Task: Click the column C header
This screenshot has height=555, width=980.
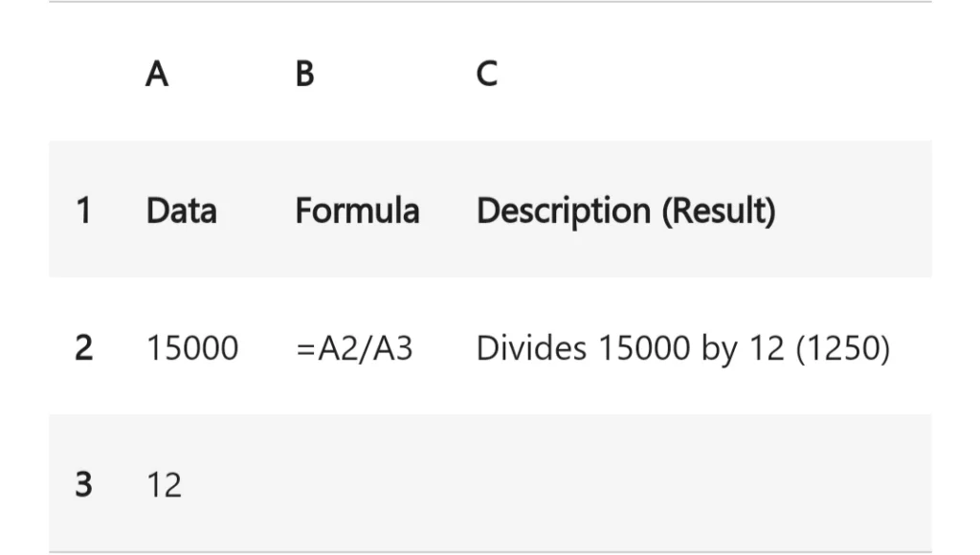Action: 487,74
